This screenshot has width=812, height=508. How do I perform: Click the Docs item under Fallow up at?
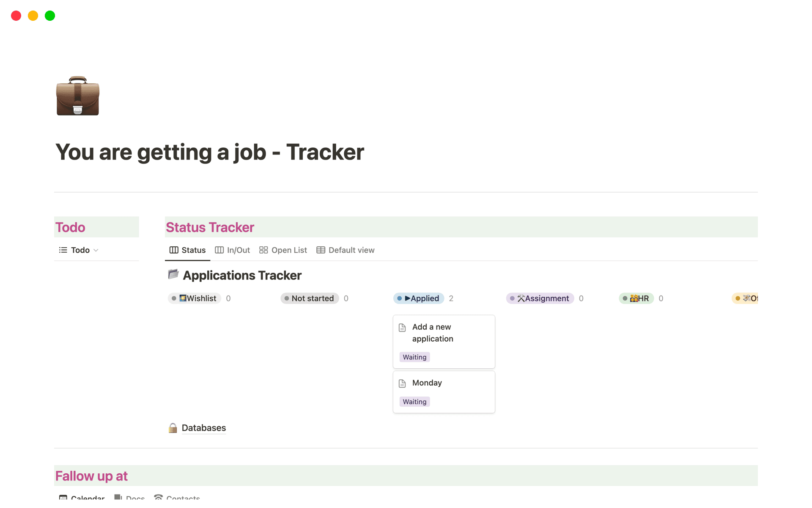click(x=129, y=498)
